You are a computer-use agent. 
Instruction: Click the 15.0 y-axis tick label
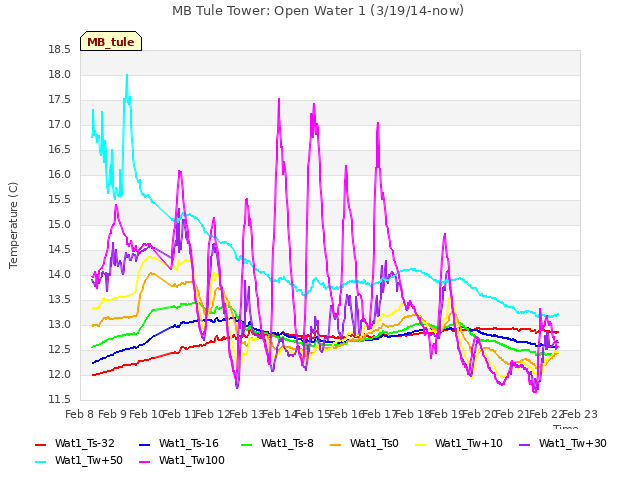click(x=60, y=224)
